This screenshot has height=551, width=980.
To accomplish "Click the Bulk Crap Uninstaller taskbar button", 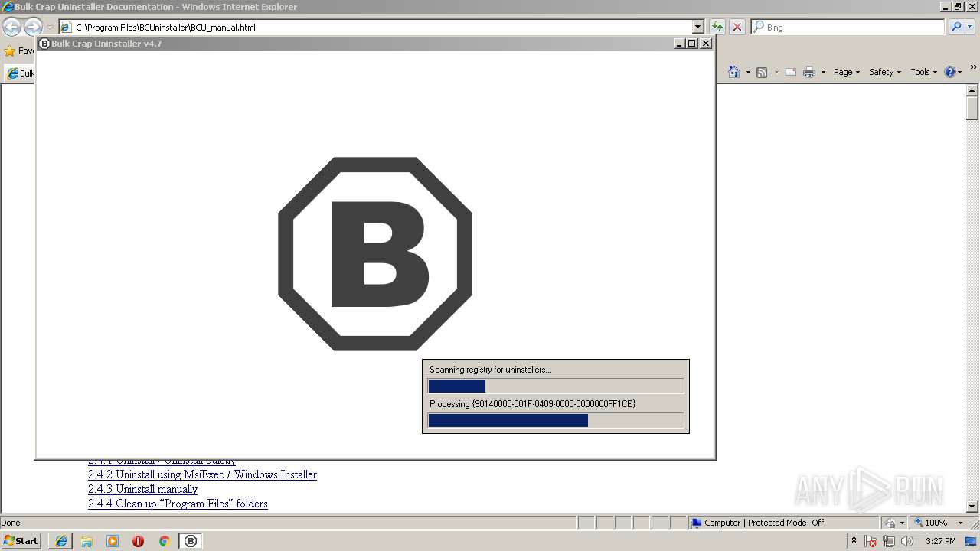I will tap(191, 541).
